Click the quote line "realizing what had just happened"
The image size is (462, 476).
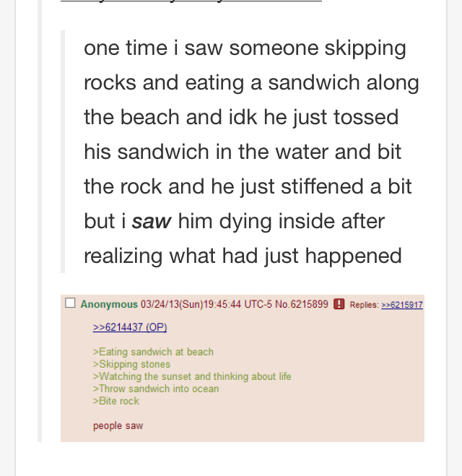(243, 256)
